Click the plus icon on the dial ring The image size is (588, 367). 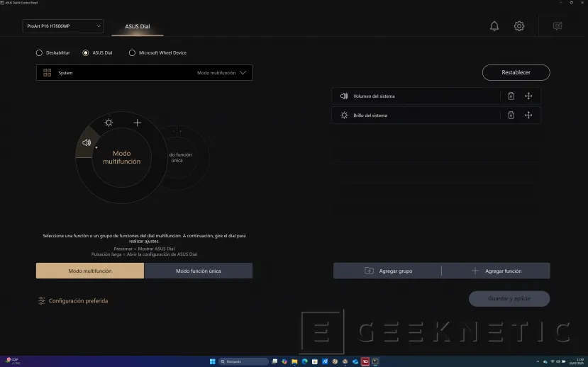[138, 123]
